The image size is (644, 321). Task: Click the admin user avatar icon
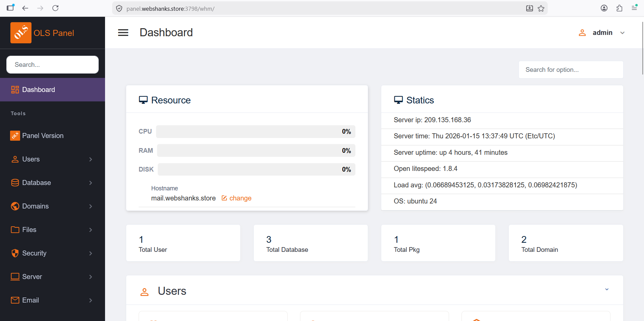point(582,33)
